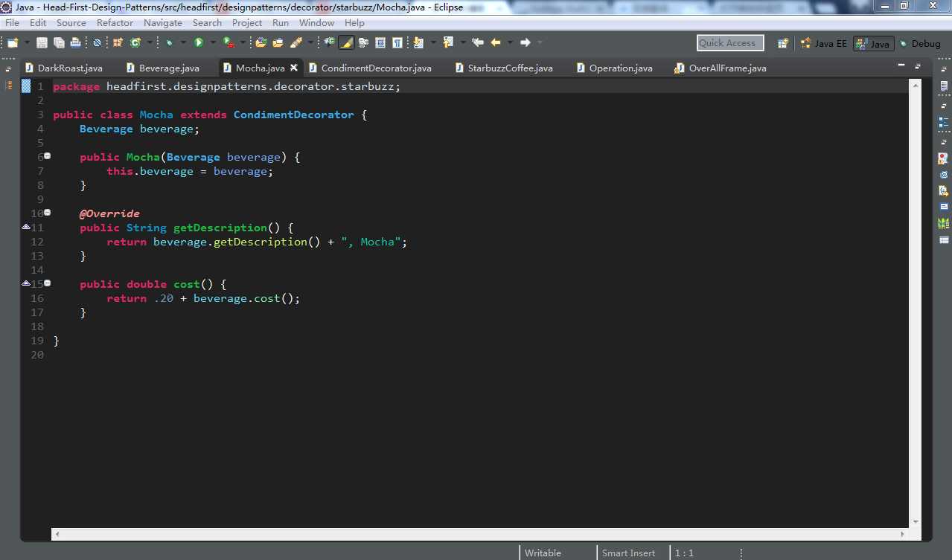Click the Run Last Tool icon

point(228,43)
